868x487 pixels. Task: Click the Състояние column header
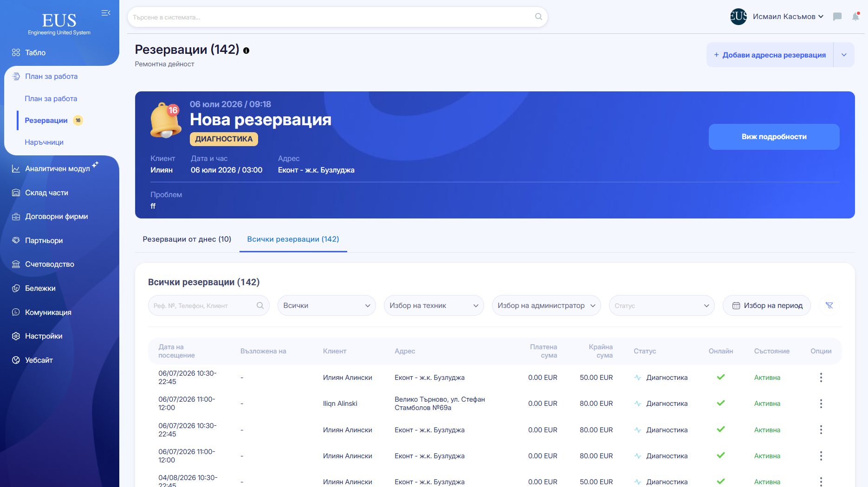[x=771, y=351]
